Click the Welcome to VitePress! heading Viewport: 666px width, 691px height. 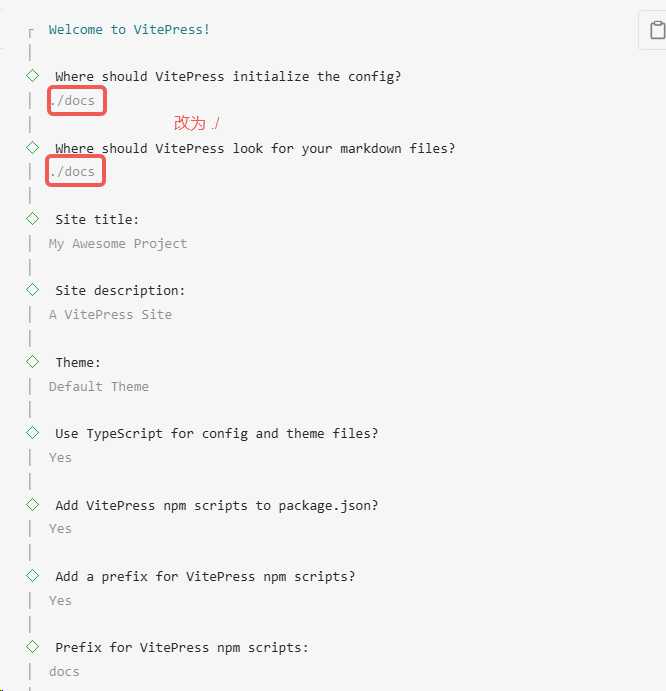pos(129,30)
